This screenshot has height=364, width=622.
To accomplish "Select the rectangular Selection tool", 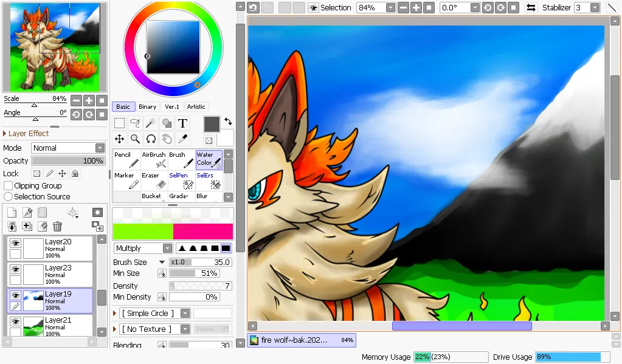I will (x=119, y=123).
